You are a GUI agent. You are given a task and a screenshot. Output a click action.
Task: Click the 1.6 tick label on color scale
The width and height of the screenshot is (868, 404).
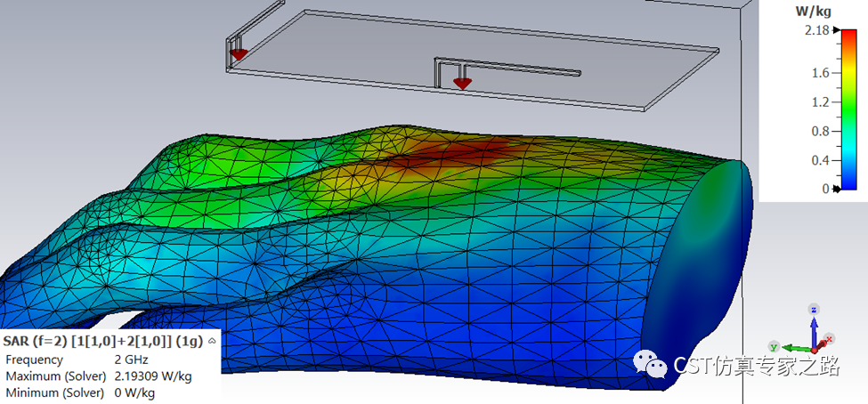coord(821,73)
